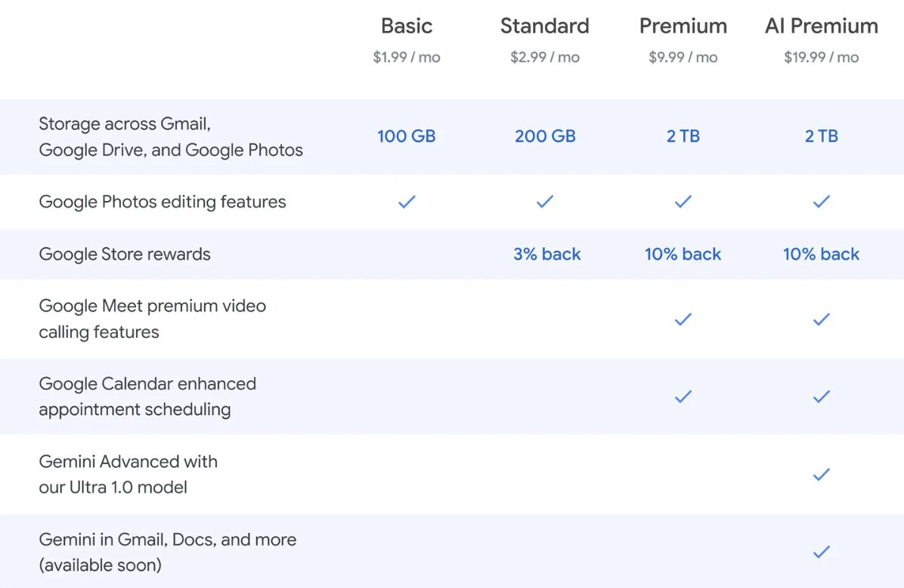Click the AI Premium checkmark for Google Meet
This screenshot has height=588, width=904.
(x=822, y=320)
